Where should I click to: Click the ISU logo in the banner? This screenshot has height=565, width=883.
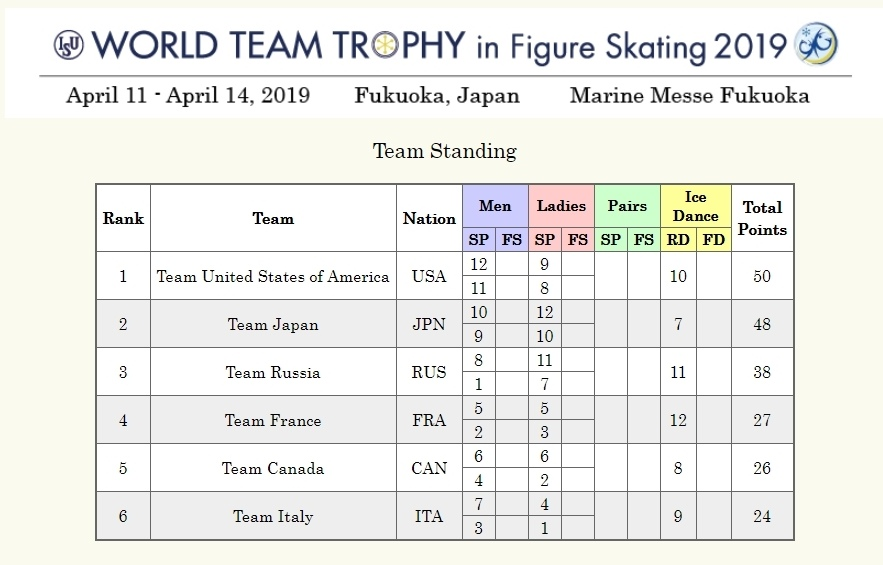coord(70,43)
